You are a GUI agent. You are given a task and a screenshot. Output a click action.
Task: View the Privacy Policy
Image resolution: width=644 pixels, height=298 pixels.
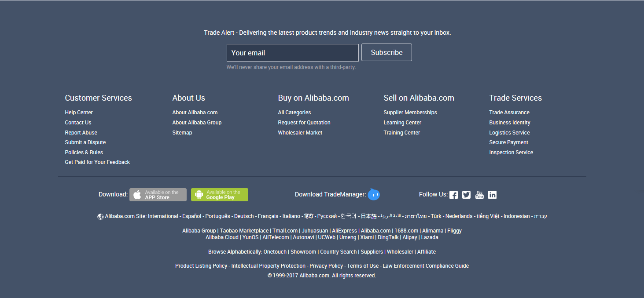click(x=326, y=266)
